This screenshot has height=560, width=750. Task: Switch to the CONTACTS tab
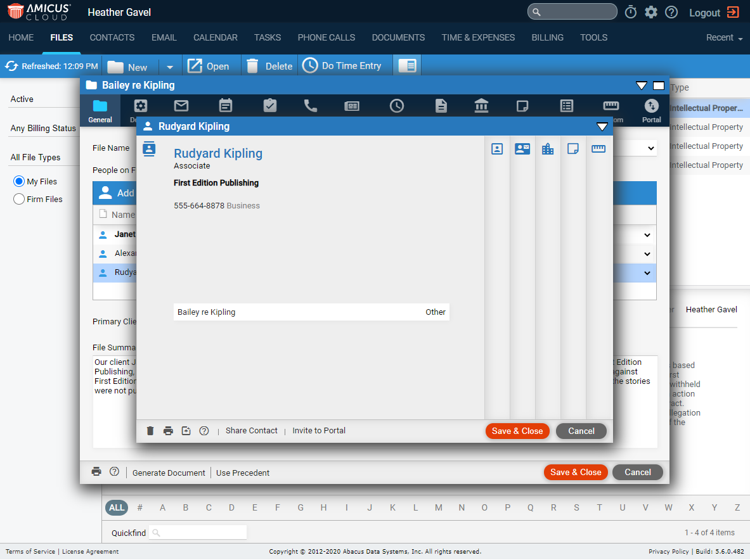pos(112,38)
